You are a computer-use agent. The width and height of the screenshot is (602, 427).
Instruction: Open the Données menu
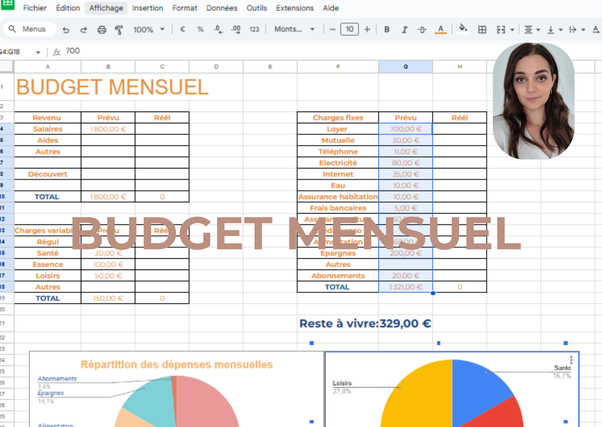222,8
